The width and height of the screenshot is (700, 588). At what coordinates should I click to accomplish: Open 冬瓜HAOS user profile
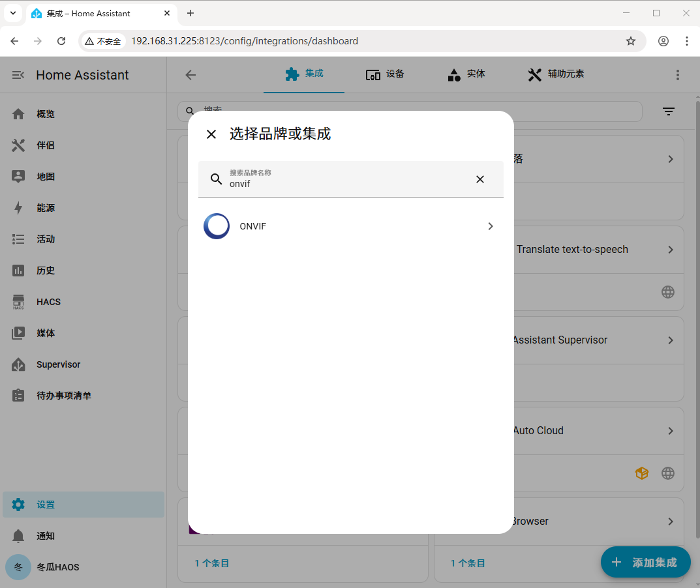84,567
